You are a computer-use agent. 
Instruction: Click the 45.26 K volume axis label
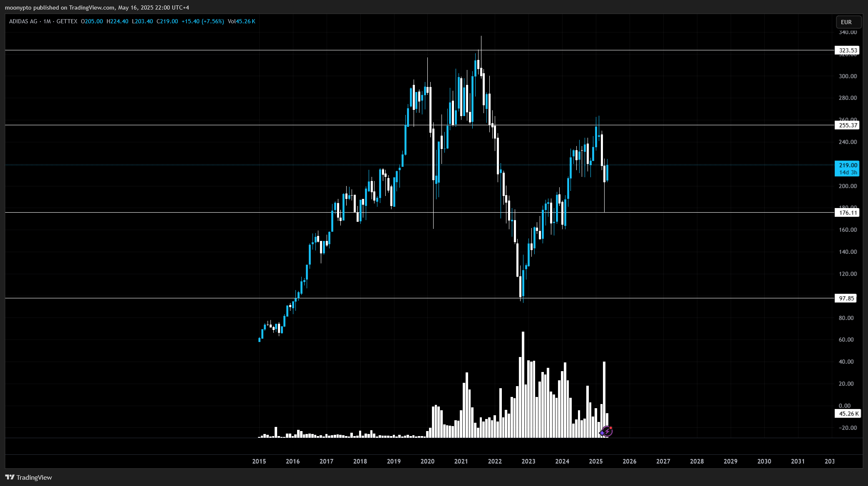point(847,414)
